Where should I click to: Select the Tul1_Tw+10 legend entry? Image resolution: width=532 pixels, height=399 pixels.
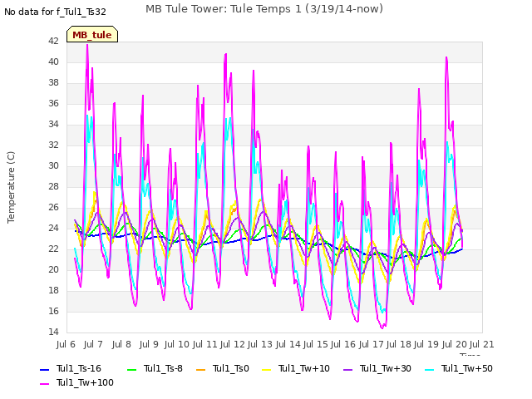296,368
